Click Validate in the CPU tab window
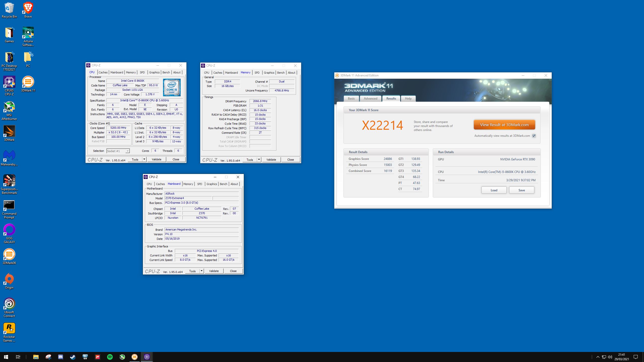 [x=156, y=159]
